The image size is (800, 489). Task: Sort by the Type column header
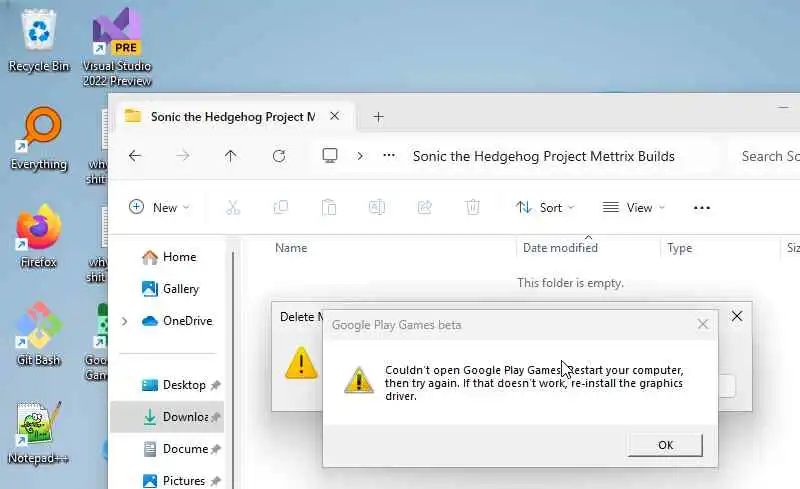[680, 248]
